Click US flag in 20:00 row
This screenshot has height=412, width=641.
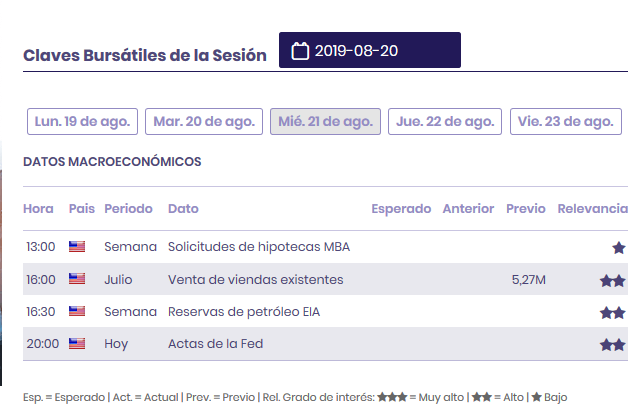[x=77, y=344]
